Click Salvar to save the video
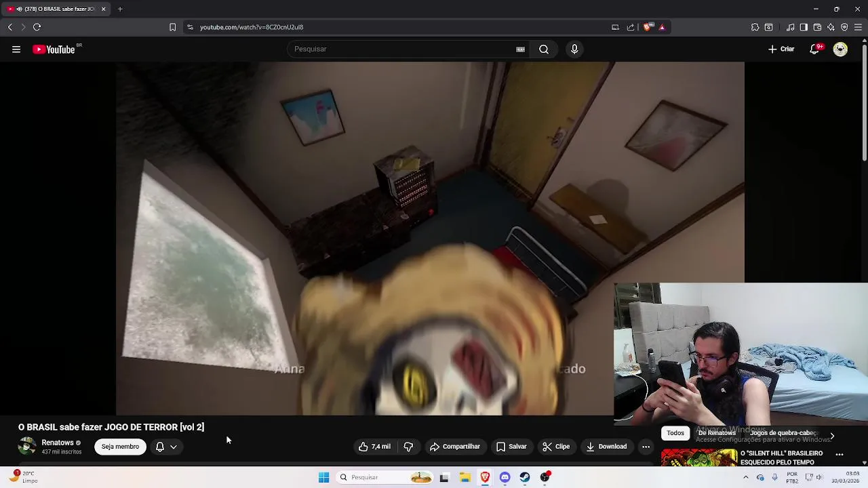Screen dimensions: 868x488 coord(511,447)
